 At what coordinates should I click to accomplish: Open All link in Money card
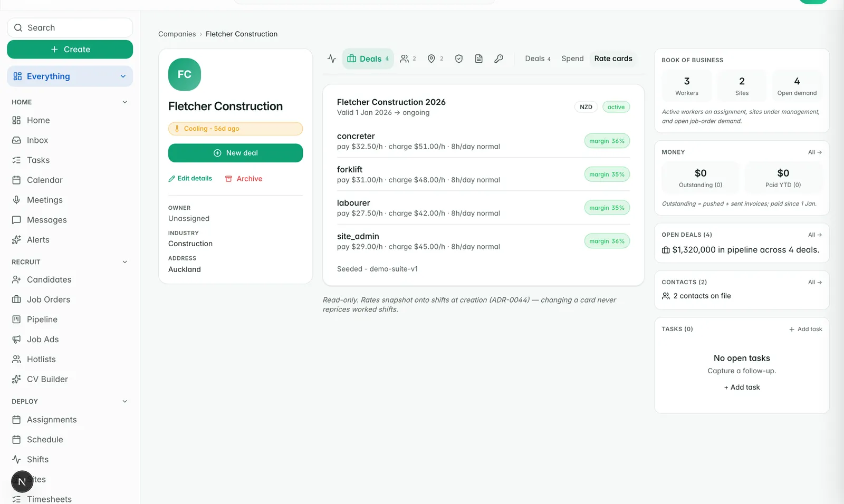pyautogui.click(x=814, y=152)
